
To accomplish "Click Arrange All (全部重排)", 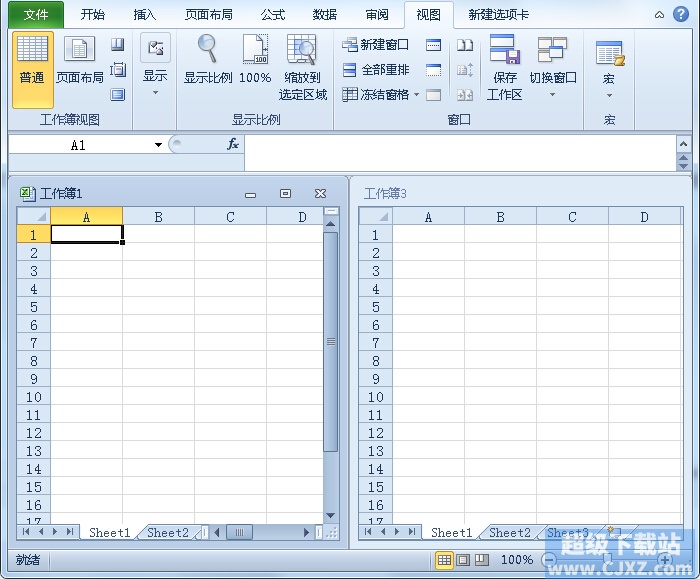I will (x=375, y=70).
